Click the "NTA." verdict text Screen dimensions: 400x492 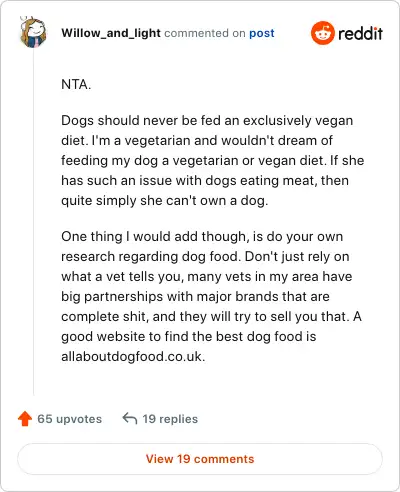(76, 84)
